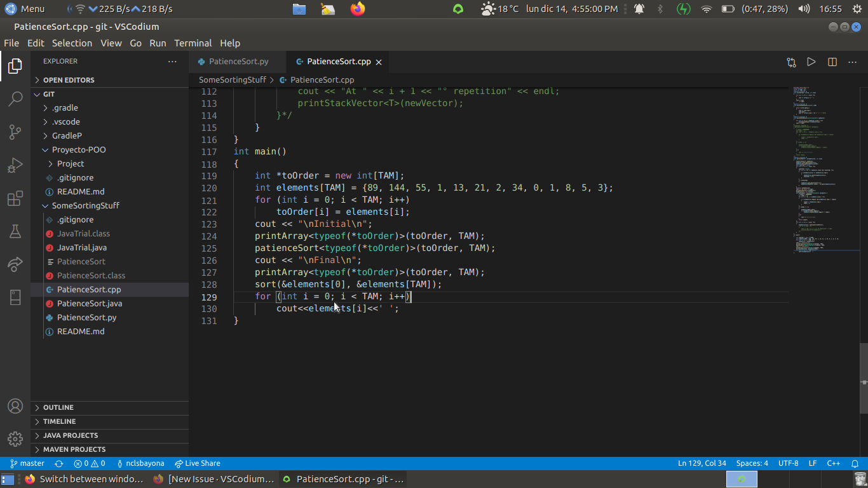Open the Search view

pos(15,98)
